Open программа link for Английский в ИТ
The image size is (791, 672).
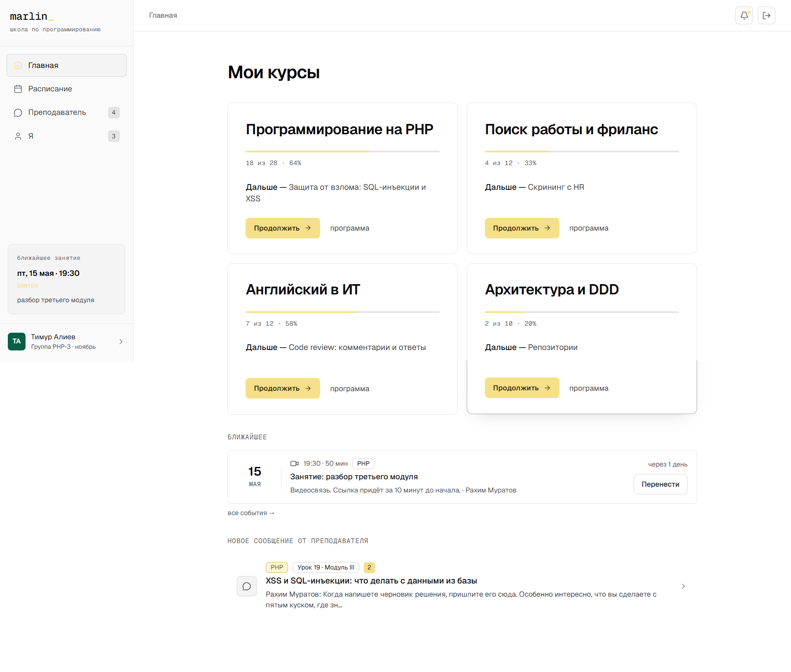(x=349, y=389)
